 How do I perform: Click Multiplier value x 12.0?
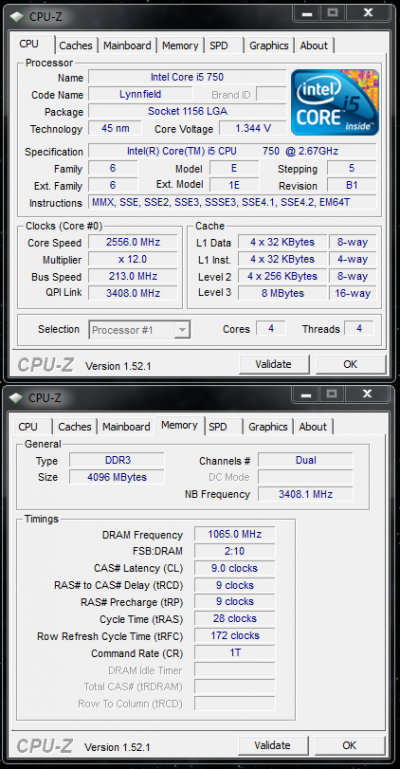[133, 259]
